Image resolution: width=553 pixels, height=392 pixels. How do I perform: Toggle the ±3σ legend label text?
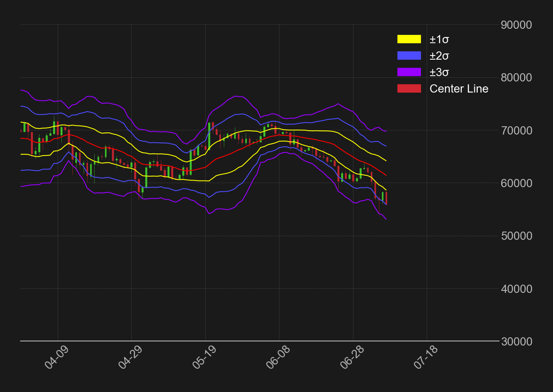(x=439, y=72)
